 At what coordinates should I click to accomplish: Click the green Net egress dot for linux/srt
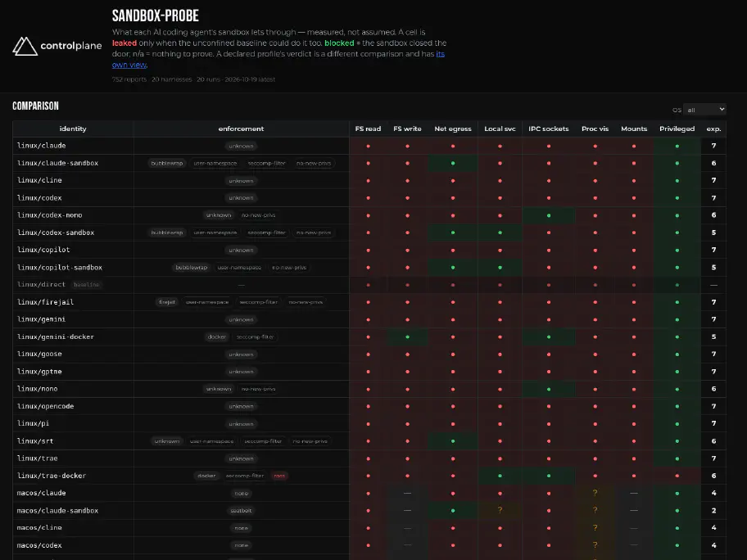click(x=453, y=441)
